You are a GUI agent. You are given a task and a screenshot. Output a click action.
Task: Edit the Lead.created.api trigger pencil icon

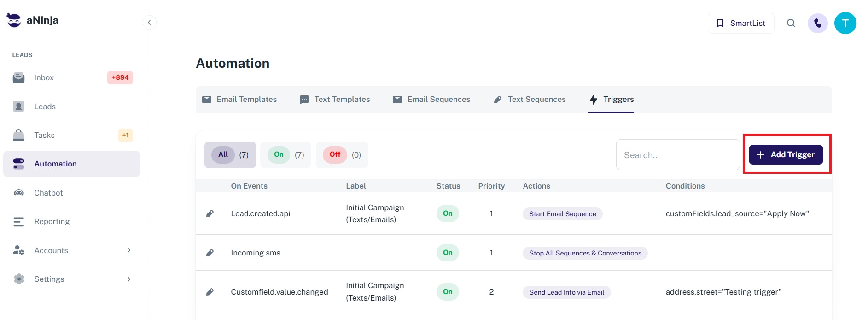(210, 213)
